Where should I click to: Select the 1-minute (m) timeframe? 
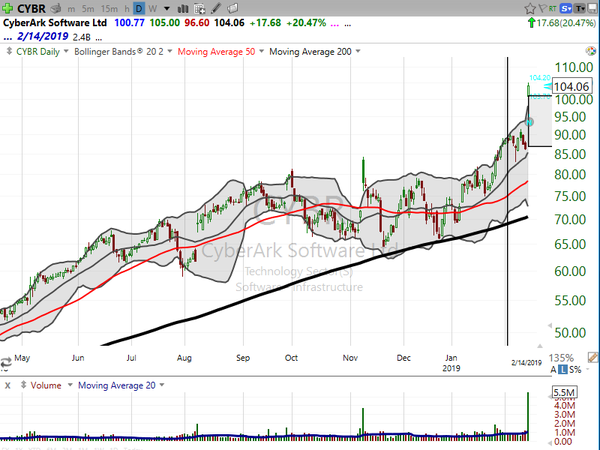coord(71,8)
